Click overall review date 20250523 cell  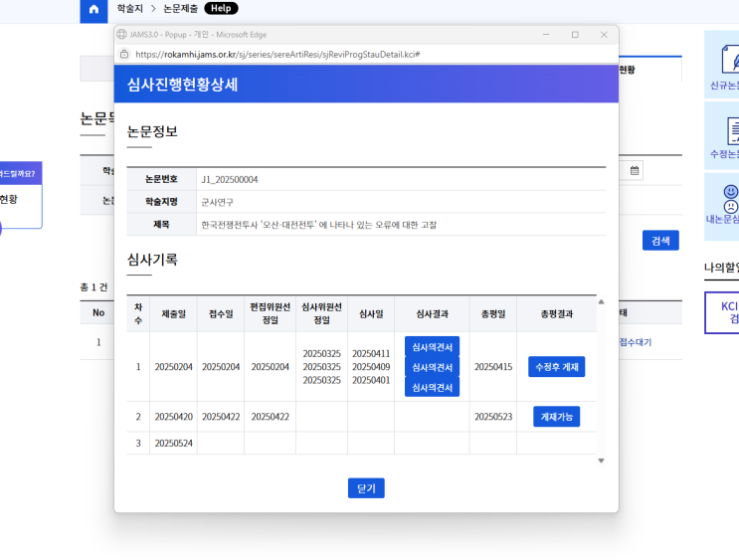pos(493,417)
